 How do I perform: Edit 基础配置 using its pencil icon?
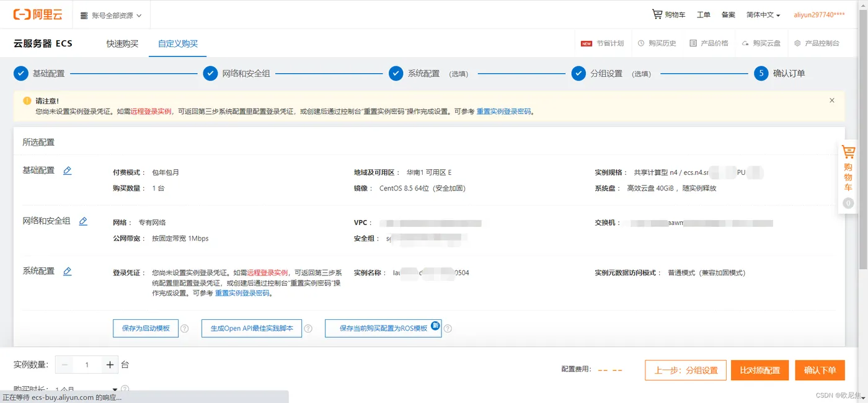pos(67,171)
